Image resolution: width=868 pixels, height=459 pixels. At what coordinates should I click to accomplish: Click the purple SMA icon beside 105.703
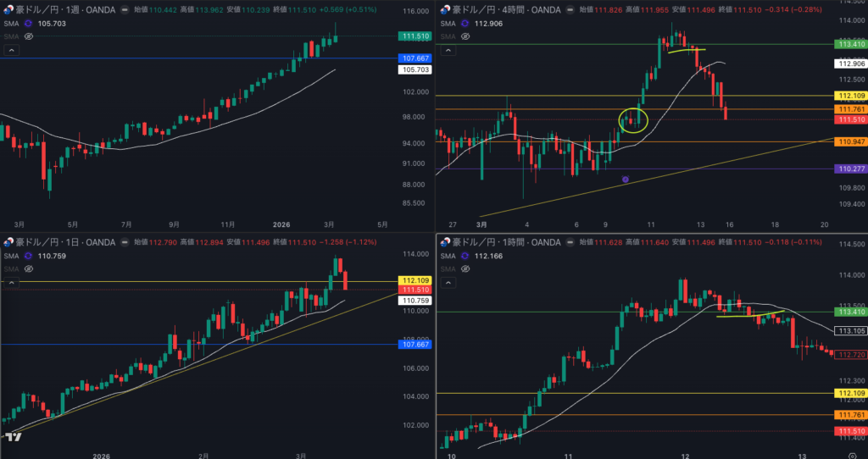(x=29, y=23)
